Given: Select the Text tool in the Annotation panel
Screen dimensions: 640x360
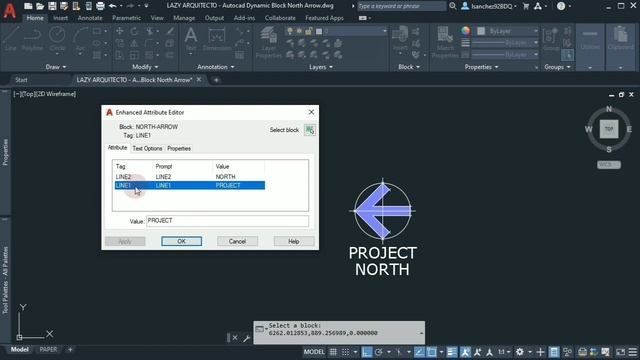Looking at the screenshot, I should 191,39.
